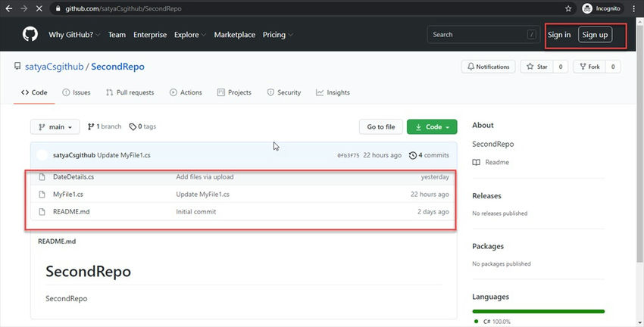Click the browser forward arrow

point(23,8)
